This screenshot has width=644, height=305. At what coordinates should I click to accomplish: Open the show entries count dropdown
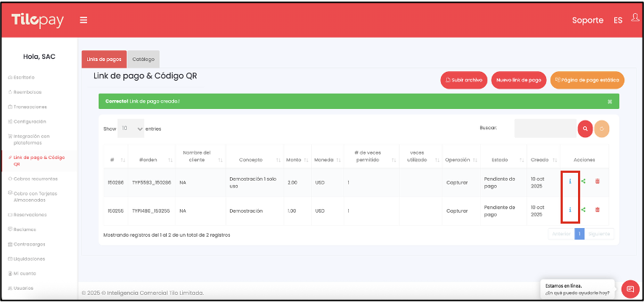[x=131, y=129]
